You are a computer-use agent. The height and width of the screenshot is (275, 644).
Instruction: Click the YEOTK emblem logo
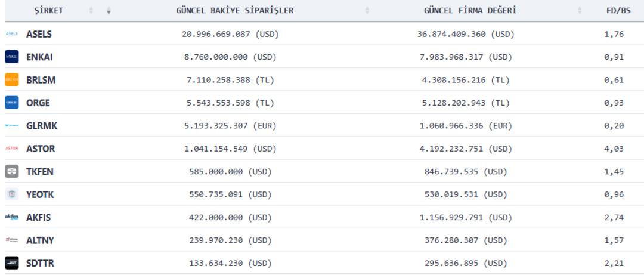click(x=12, y=194)
